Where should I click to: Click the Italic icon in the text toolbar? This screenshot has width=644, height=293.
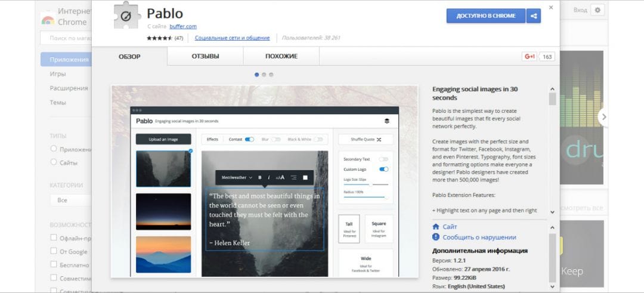[x=269, y=177]
